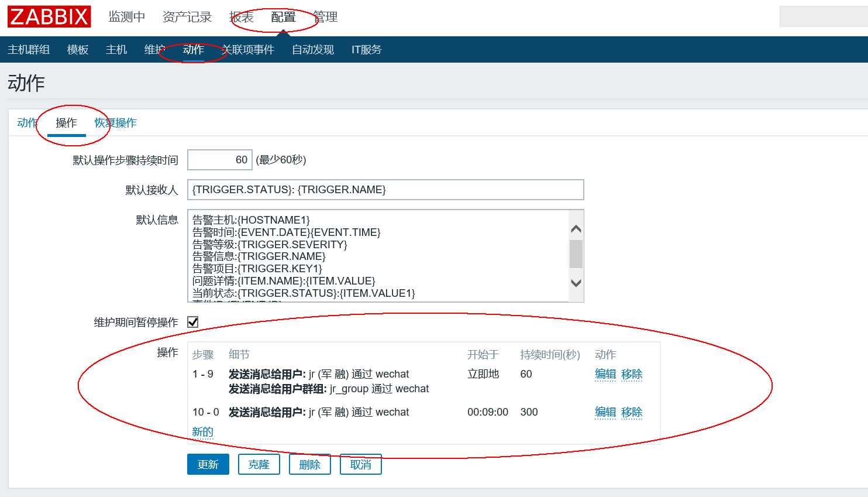Click the 持续时间(秒) column header
The image size is (868, 497).
550,355
